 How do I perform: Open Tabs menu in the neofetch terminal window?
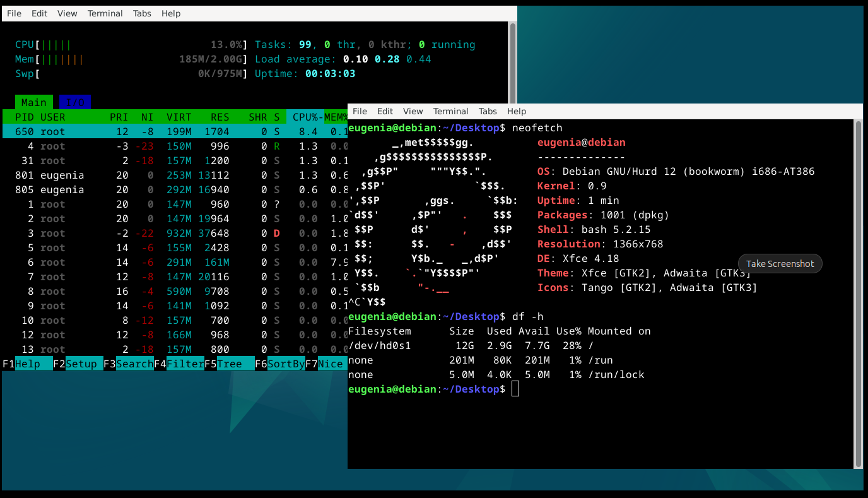coord(488,111)
